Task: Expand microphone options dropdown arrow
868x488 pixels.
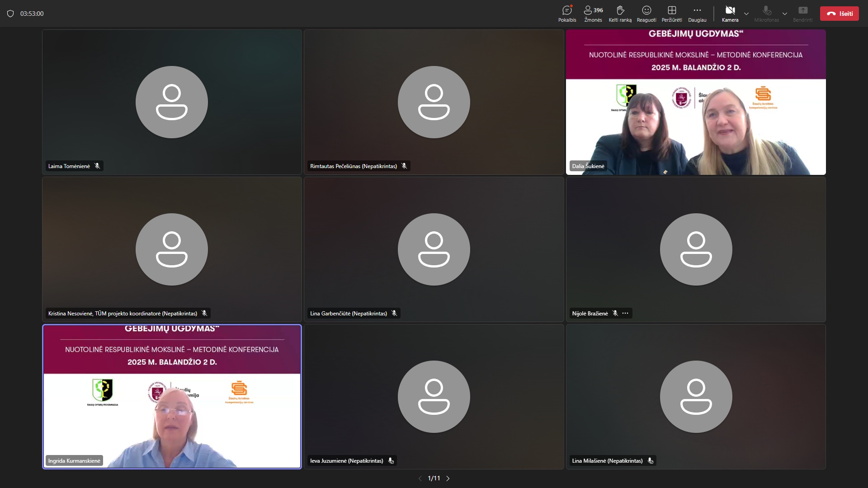Action: click(785, 14)
